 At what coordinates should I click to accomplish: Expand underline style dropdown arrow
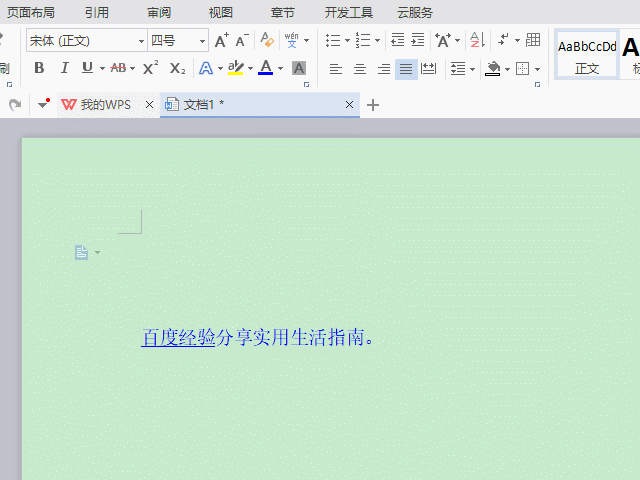click(x=102, y=69)
